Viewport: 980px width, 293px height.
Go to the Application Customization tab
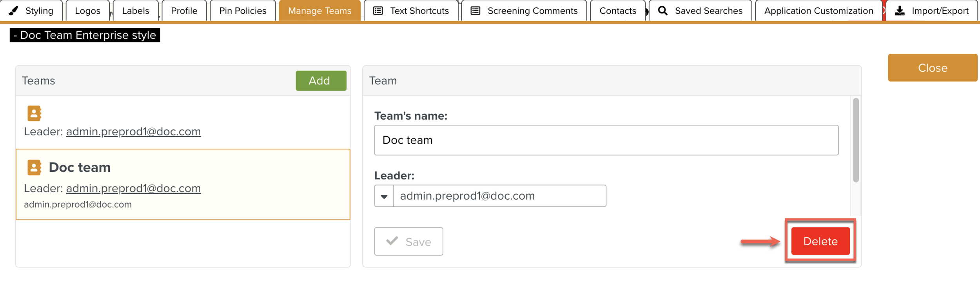pyautogui.click(x=818, y=11)
